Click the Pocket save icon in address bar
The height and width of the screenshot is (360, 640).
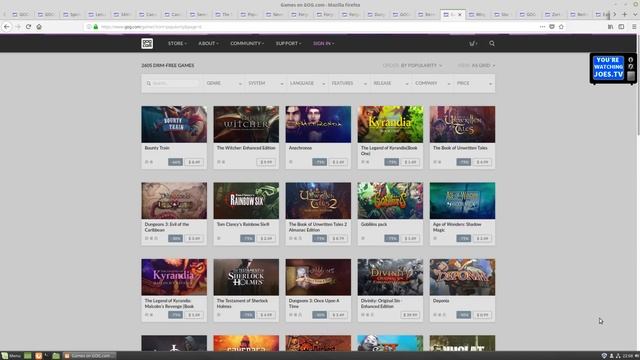552,27
